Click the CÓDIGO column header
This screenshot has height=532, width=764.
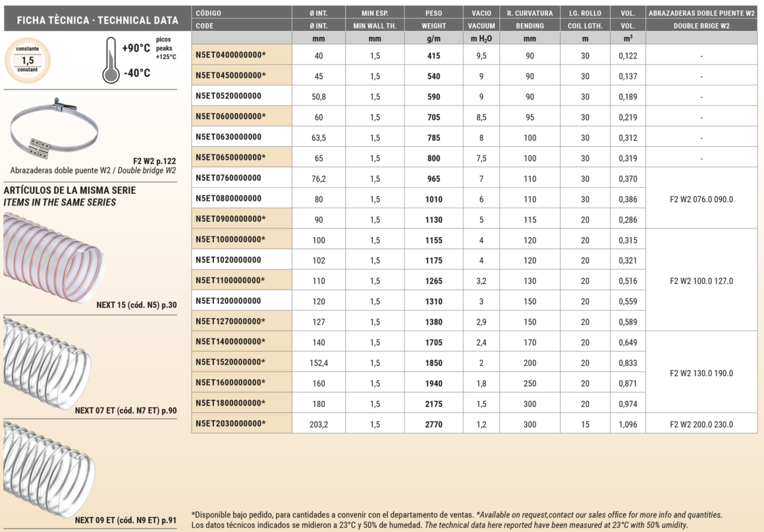[209, 13]
